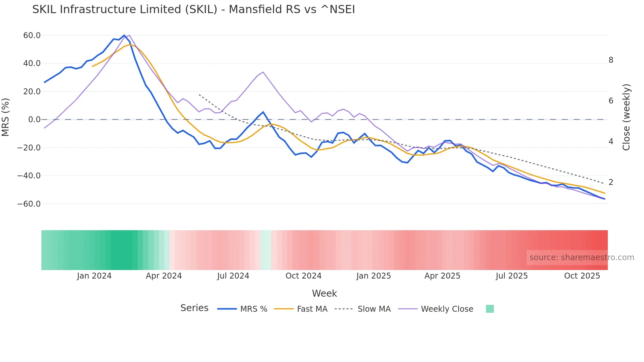Click the 'Jan 2025' axis label
The width and height of the screenshot is (644, 362).
(x=374, y=276)
